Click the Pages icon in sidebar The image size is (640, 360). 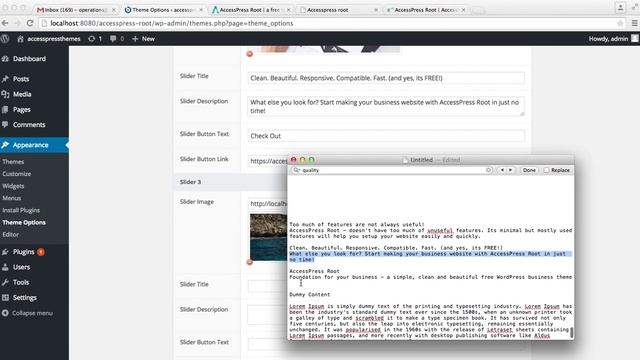(5, 109)
